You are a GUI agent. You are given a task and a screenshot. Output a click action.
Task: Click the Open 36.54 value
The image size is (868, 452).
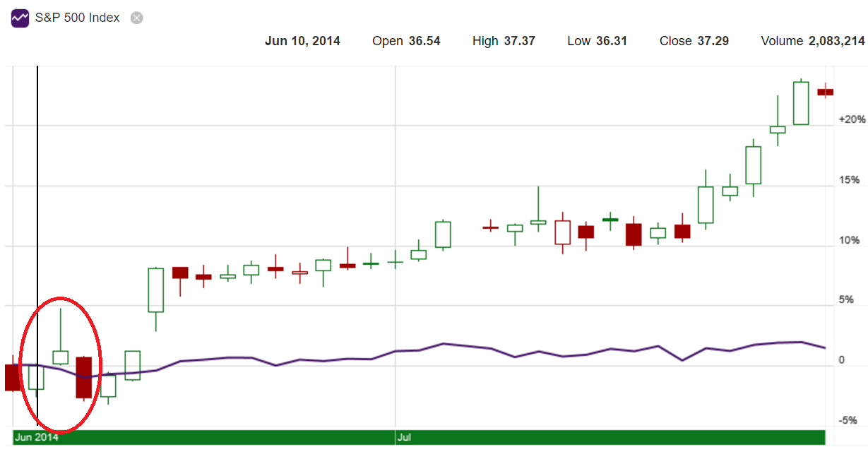(406, 41)
